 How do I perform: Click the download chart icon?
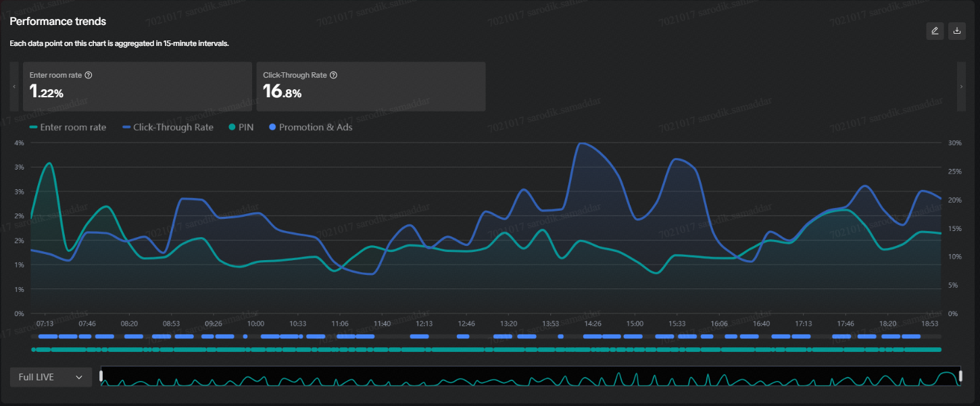pyautogui.click(x=957, y=31)
